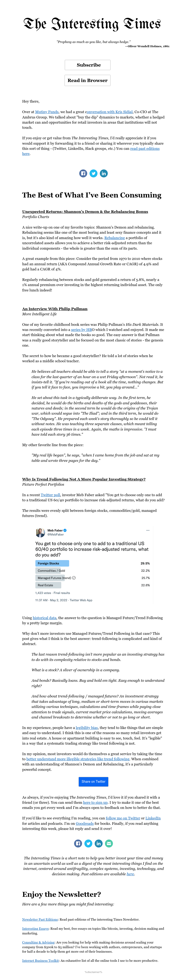Click Meb Faber's profile picture in the tweet
This screenshot has width=187, height=980.
coord(40,532)
